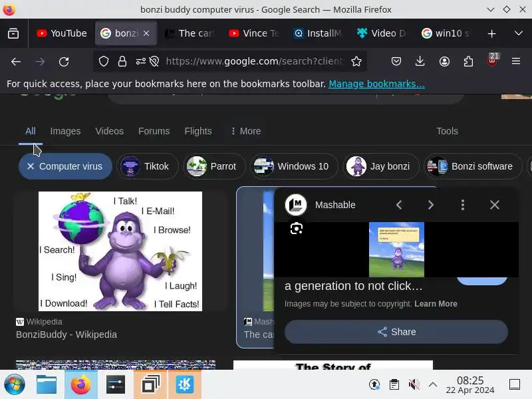The width and height of the screenshot is (532, 399).
Task: Select the Bonzi software filter chip
Action: click(x=473, y=166)
